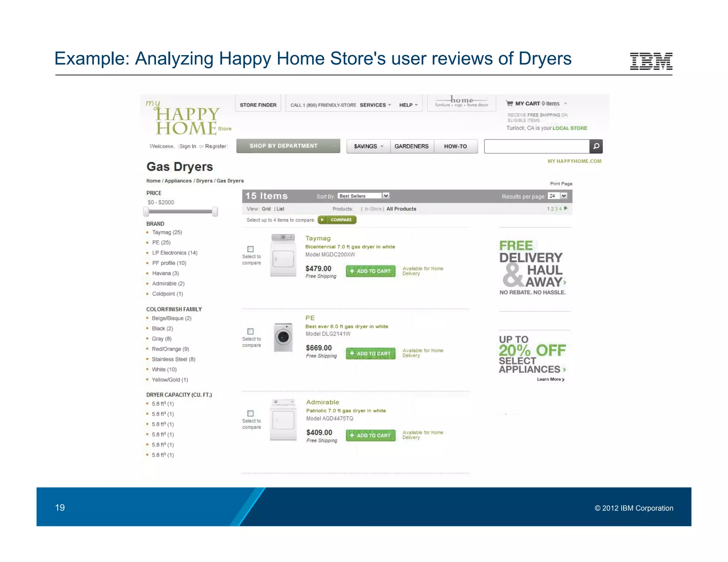Click Learn More on 20% off banner

[550, 379]
